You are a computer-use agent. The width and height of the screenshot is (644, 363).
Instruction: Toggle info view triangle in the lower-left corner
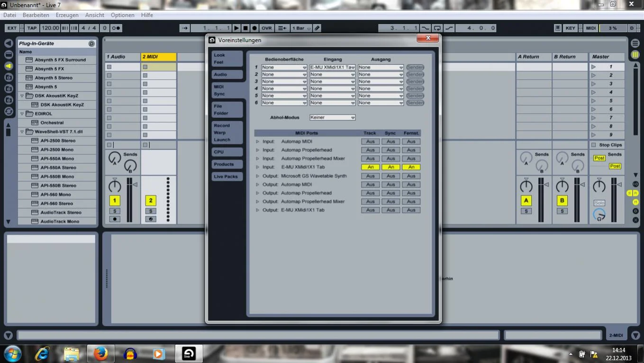coord(9,335)
